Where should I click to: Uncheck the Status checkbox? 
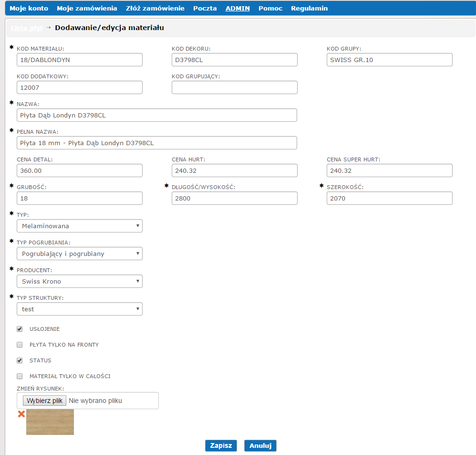20,360
